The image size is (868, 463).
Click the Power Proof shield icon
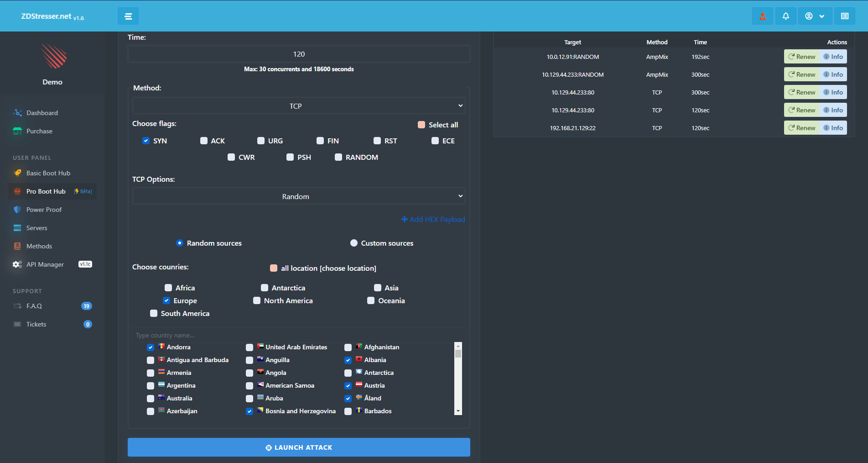17,210
